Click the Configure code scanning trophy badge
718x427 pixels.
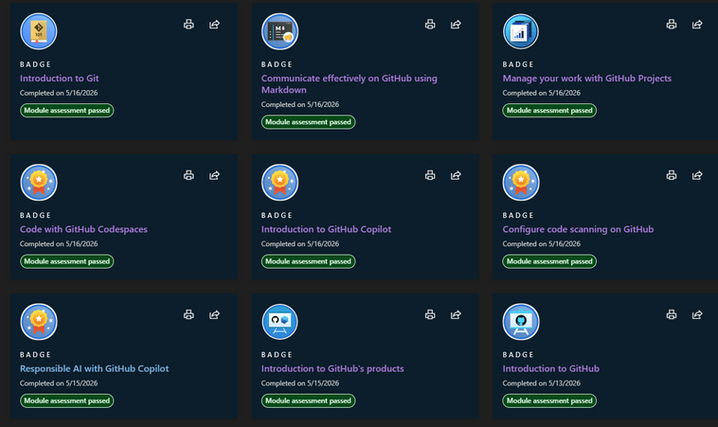tap(521, 182)
